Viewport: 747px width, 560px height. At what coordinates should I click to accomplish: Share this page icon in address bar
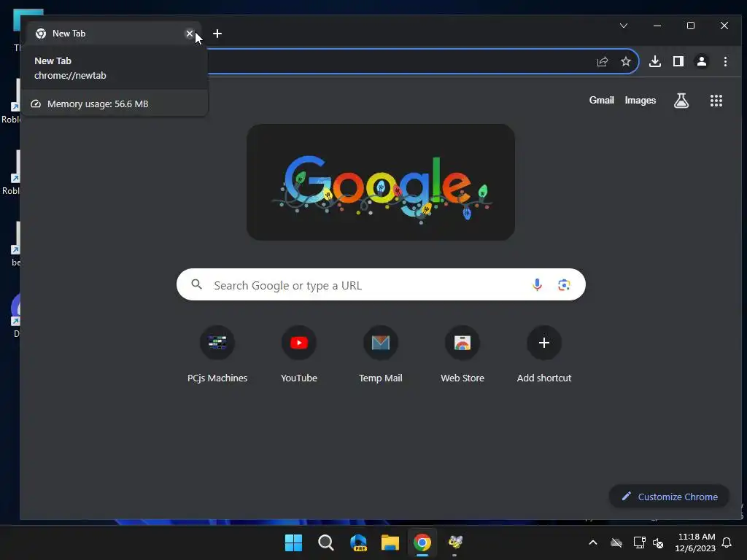[x=602, y=61]
